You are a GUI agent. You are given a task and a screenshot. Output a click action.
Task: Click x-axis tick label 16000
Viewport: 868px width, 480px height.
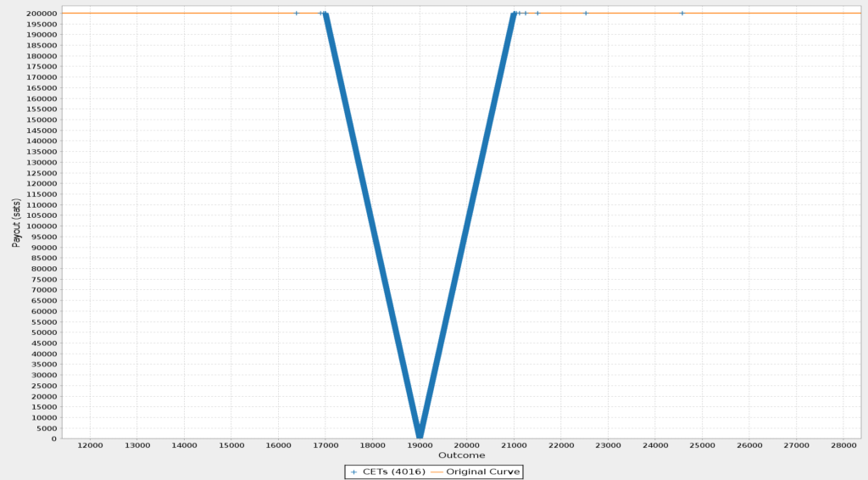(x=278, y=445)
